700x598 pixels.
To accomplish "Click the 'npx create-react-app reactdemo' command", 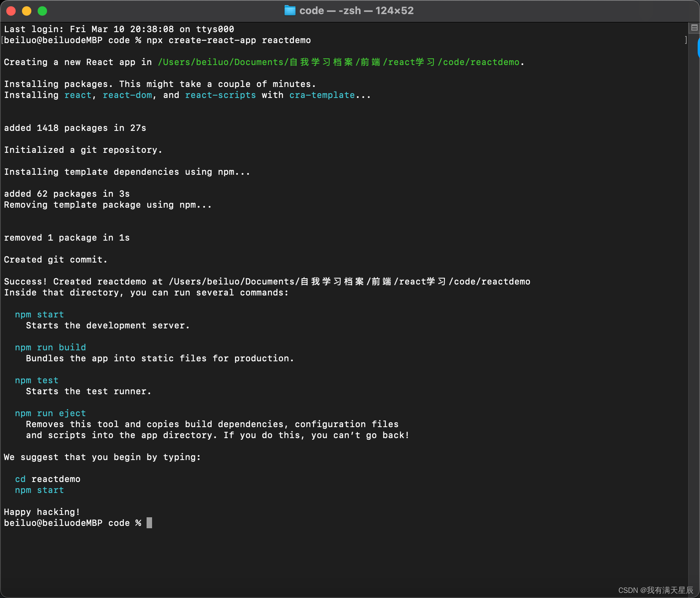I will coord(229,40).
